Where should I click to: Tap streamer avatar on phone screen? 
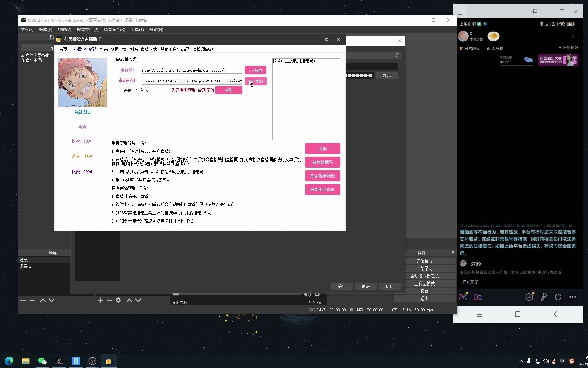(463, 36)
